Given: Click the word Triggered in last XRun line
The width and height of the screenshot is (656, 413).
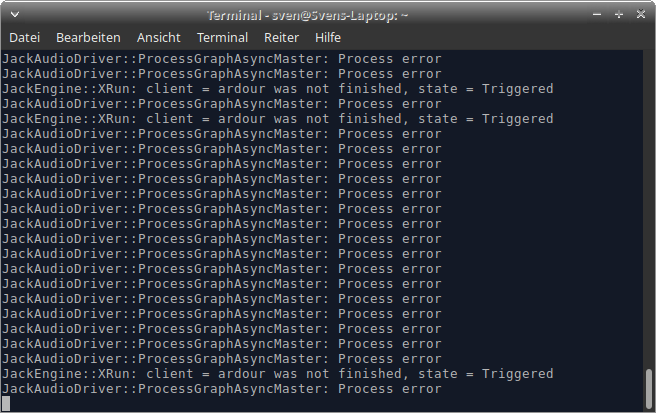Looking at the screenshot, I should [x=517, y=374].
